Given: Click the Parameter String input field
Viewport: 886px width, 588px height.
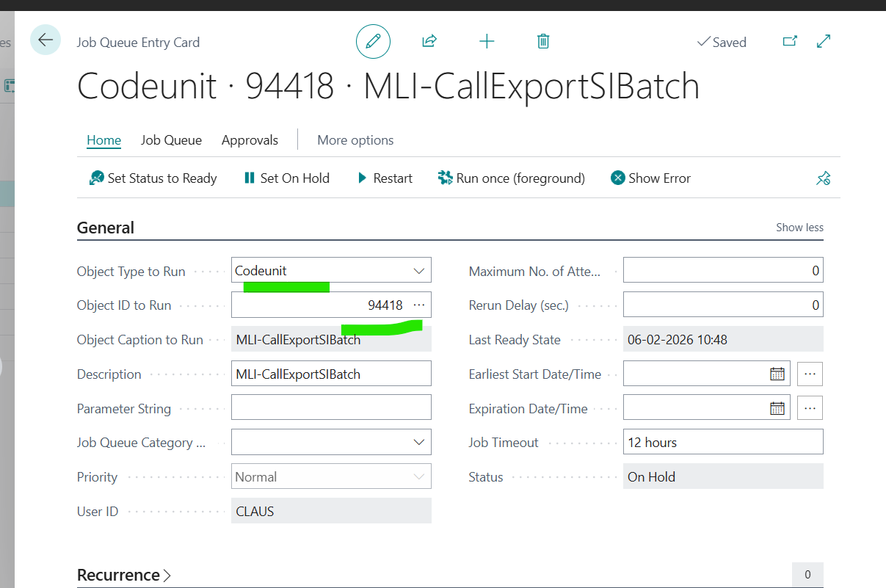Looking at the screenshot, I should [331, 408].
